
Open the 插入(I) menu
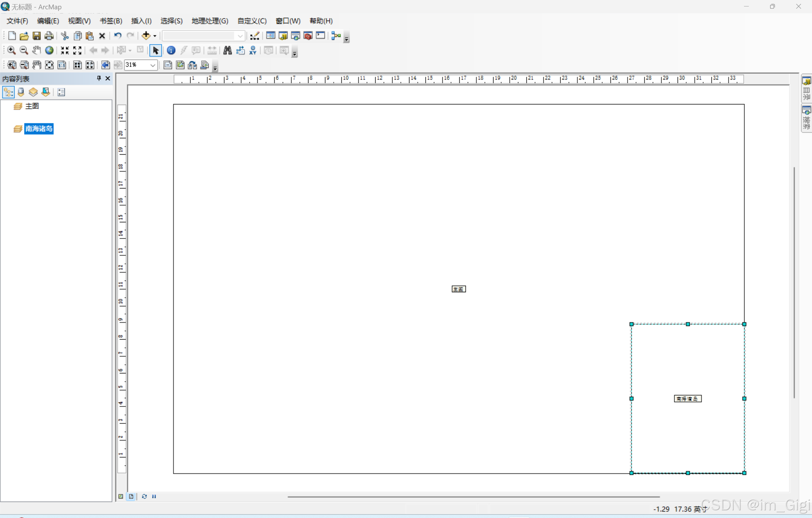pos(141,21)
